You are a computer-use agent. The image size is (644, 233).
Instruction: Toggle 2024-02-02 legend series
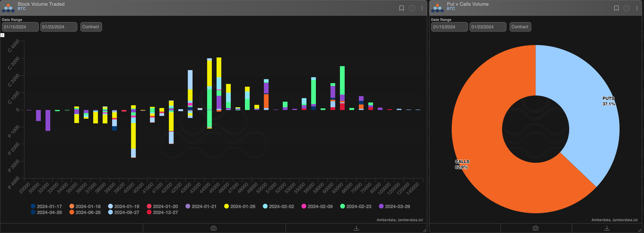point(278,207)
